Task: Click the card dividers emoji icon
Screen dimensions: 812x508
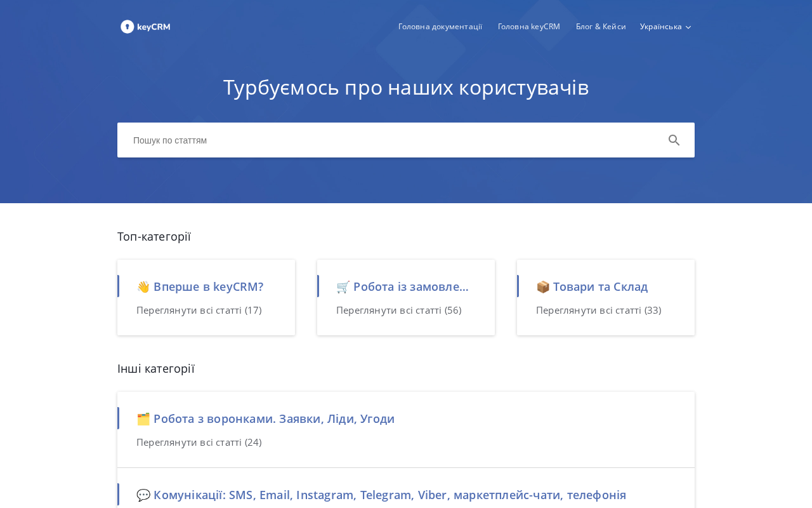Action: tap(143, 419)
